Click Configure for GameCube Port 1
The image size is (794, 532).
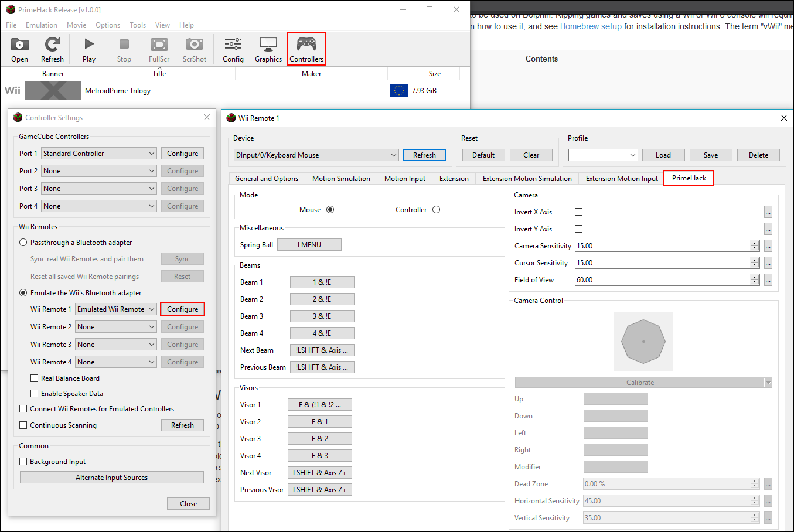tap(182, 154)
